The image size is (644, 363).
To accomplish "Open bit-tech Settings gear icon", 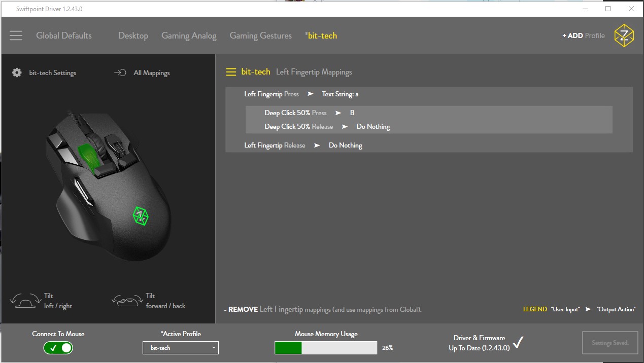I will 17,72.
